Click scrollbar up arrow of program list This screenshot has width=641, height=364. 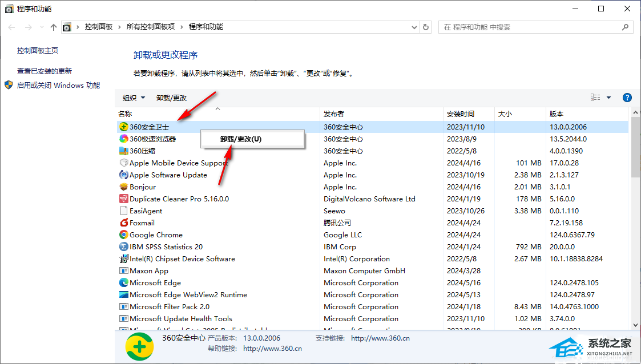(x=635, y=112)
